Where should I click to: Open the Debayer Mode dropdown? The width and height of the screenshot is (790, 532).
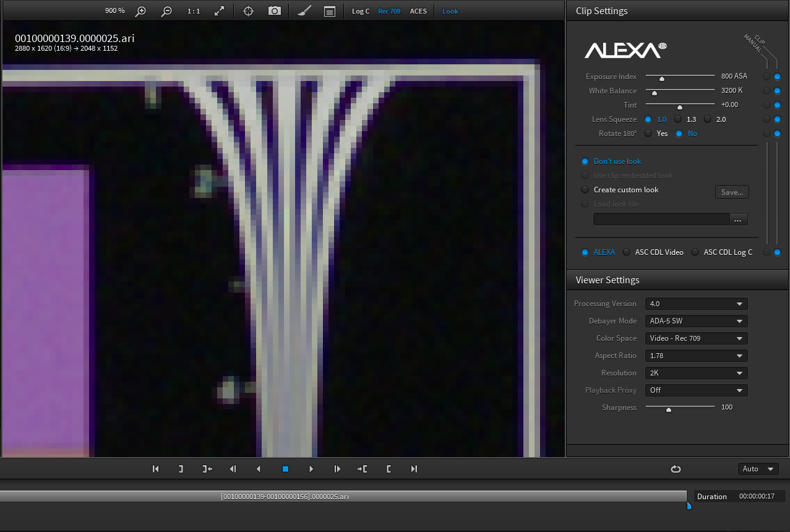(697, 321)
